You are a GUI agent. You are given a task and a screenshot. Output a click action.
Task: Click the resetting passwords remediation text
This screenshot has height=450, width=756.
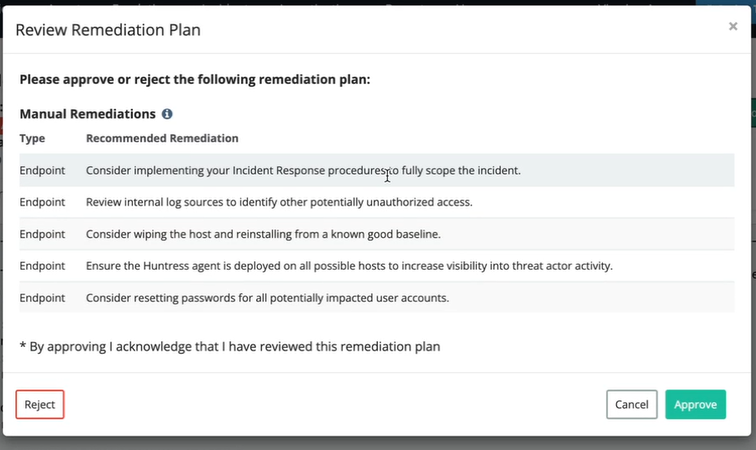click(267, 298)
